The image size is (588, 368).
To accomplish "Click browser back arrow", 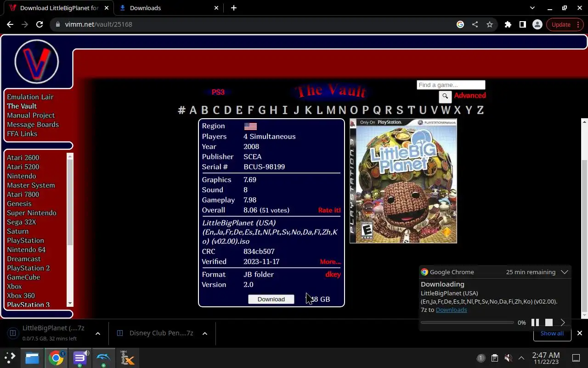I will tap(10, 24).
